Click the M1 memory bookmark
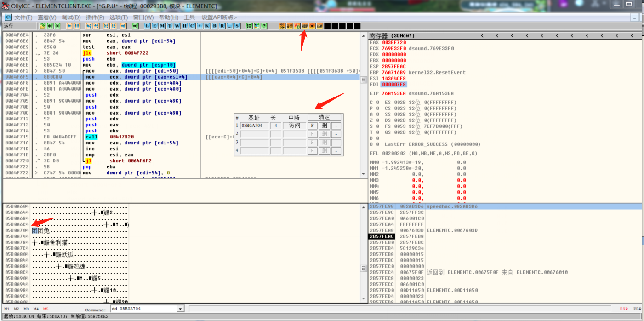 click(x=7, y=309)
